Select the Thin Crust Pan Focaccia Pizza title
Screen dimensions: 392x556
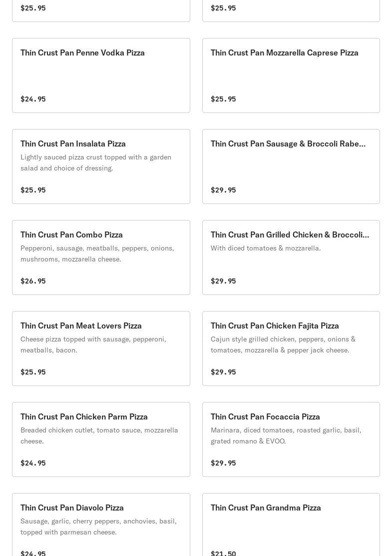pyautogui.click(x=265, y=417)
